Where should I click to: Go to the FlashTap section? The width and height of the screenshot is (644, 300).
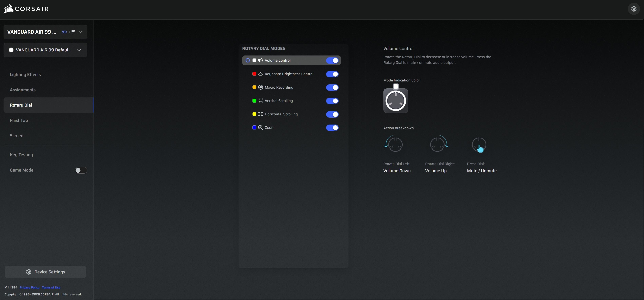(x=19, y=120)
